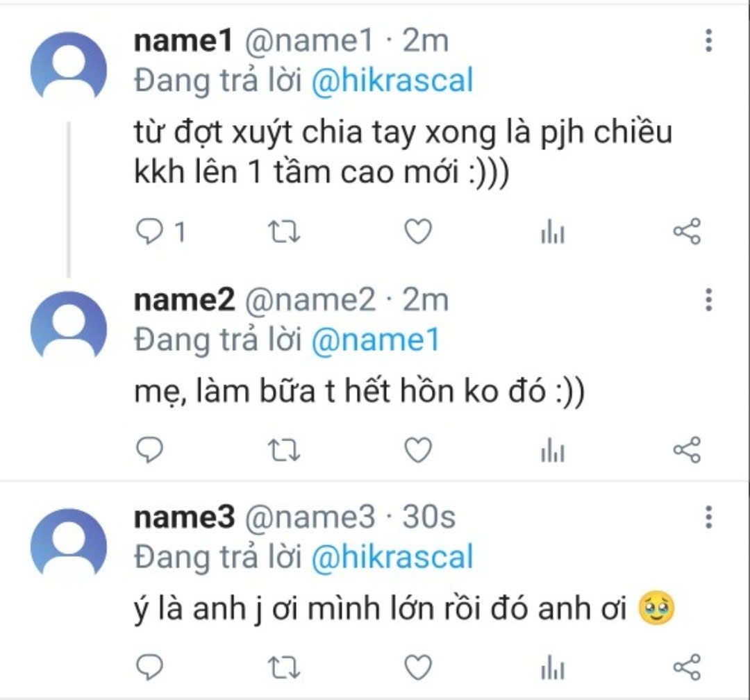The width and height of the screenshot is (750, 700).
Task: Retweet name2's reply
Action: coord(283,450)
